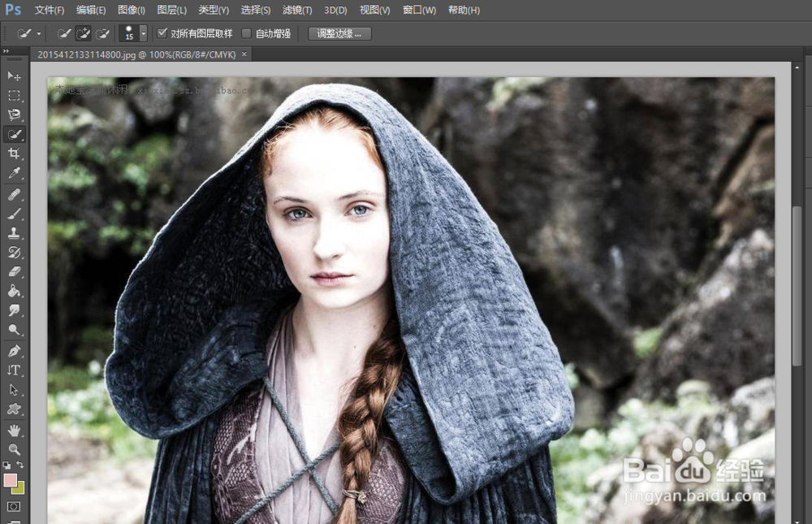The width and height of the screenshot is (812, 524).
Task: Select the 2015412133114800.jpg document tab
Action: (x=136, y=54)
